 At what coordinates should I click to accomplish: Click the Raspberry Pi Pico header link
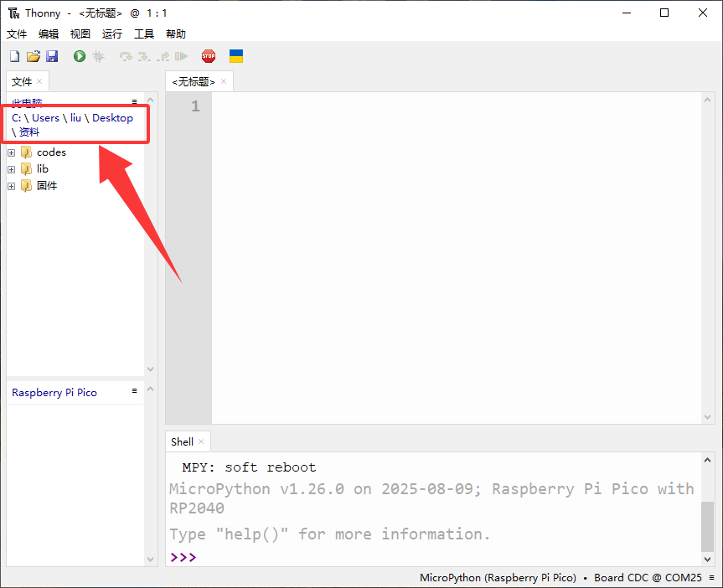pyautogui.click(x=54, y=393)
